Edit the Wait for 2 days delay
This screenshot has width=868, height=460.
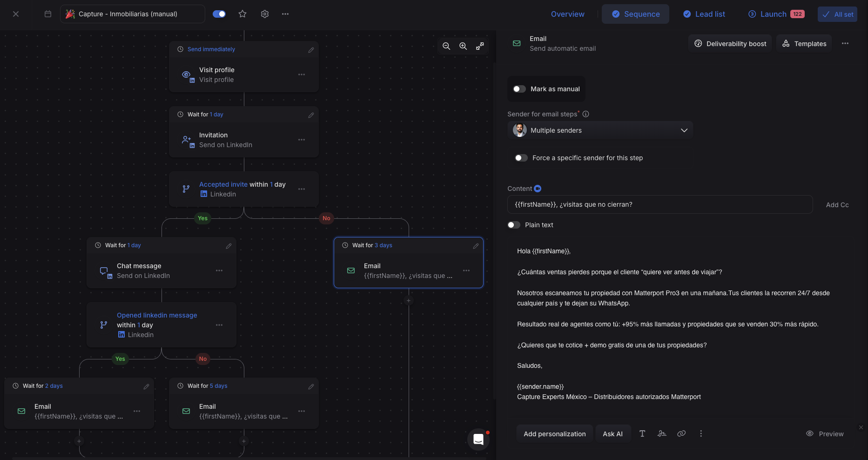click(x=147, y=386)
